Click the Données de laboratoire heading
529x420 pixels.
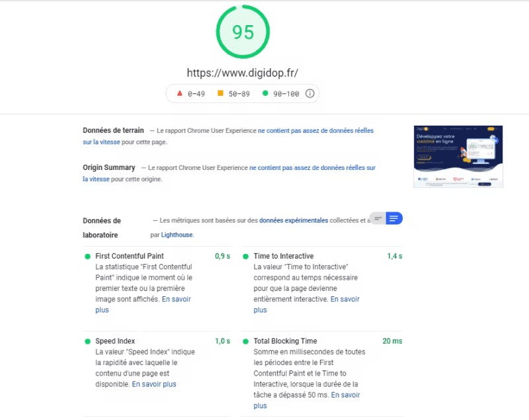(x=102, y=228)
